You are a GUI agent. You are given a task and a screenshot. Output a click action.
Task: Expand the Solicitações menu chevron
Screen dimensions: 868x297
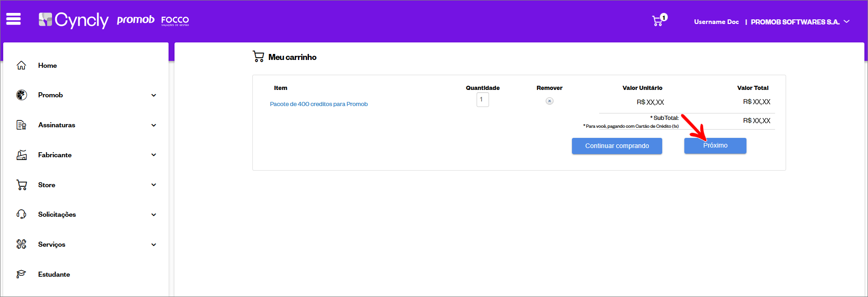coord(154,215)
